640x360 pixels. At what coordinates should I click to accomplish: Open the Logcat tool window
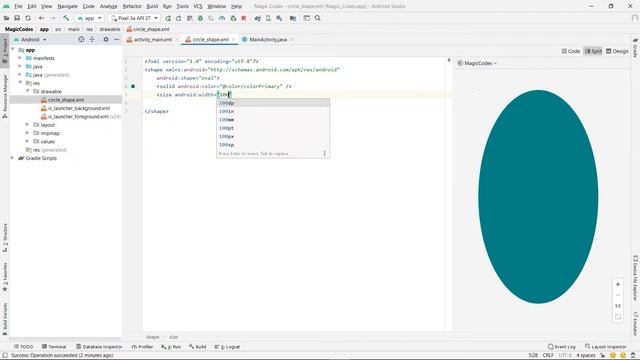pos(227,347)
